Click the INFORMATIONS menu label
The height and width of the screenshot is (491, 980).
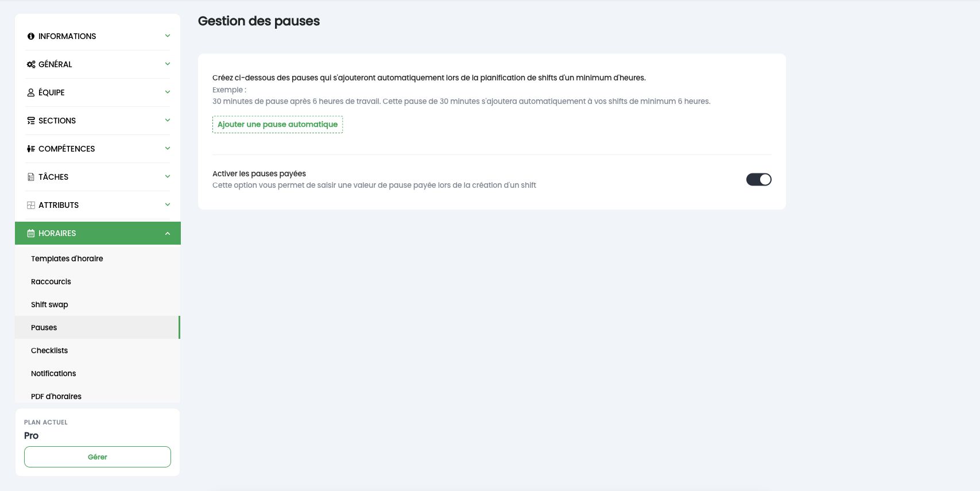[67, 36]
